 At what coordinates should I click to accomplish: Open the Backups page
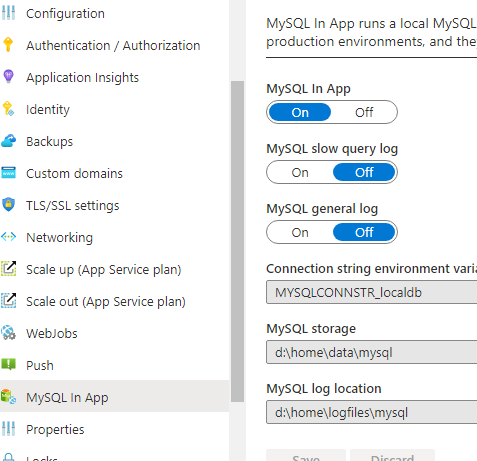tap(49, 142)
